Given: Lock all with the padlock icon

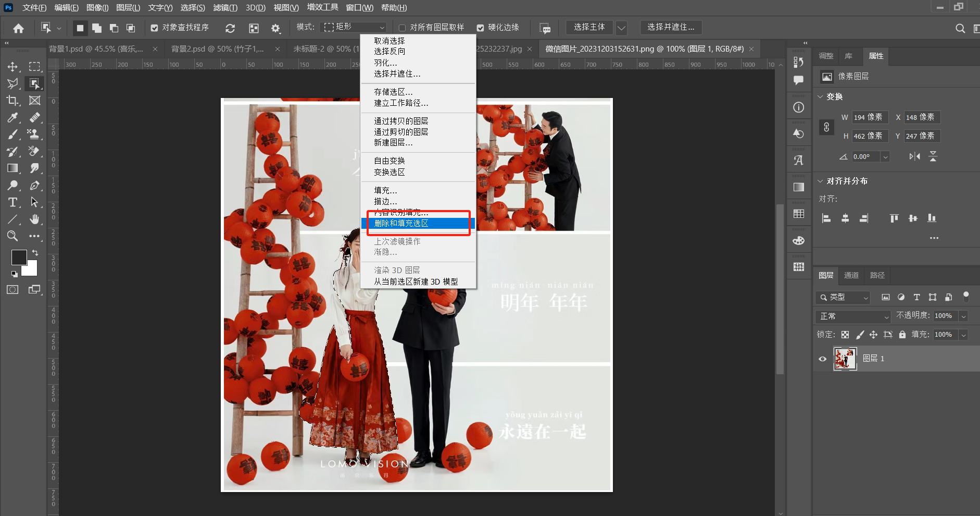Looking at the screenshot, I should point(902,335).
